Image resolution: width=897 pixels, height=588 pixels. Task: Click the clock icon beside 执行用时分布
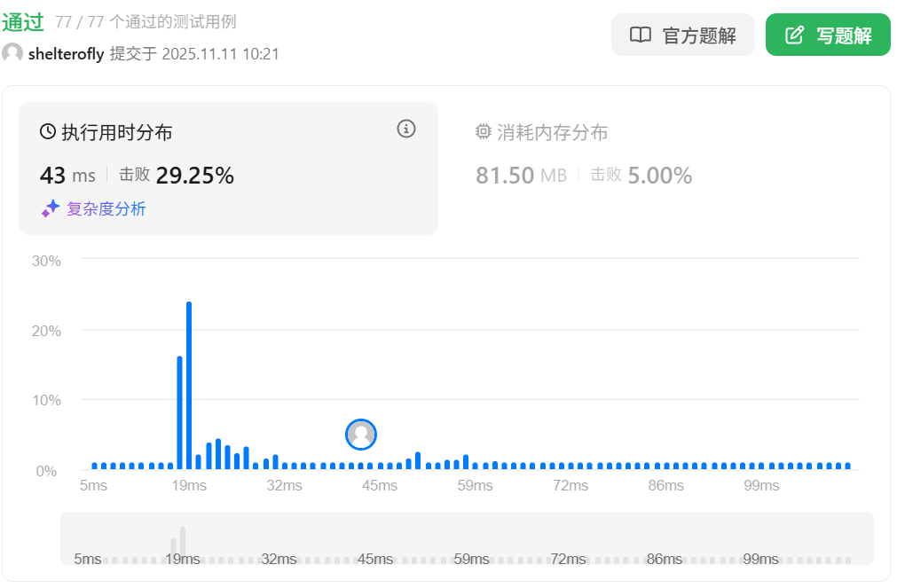pyautogui.click(x=48, y=132)
